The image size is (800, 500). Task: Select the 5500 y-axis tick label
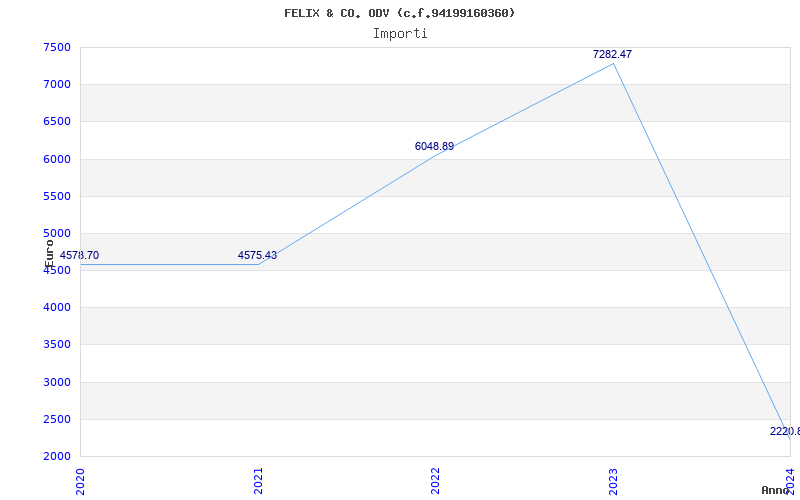(x=57, y=196)
